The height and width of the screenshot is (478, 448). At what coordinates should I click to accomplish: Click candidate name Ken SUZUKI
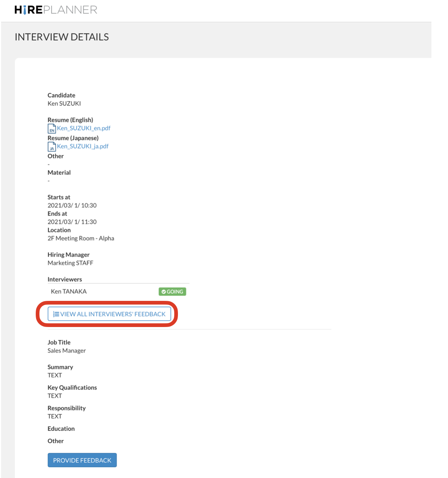point(64,103)
